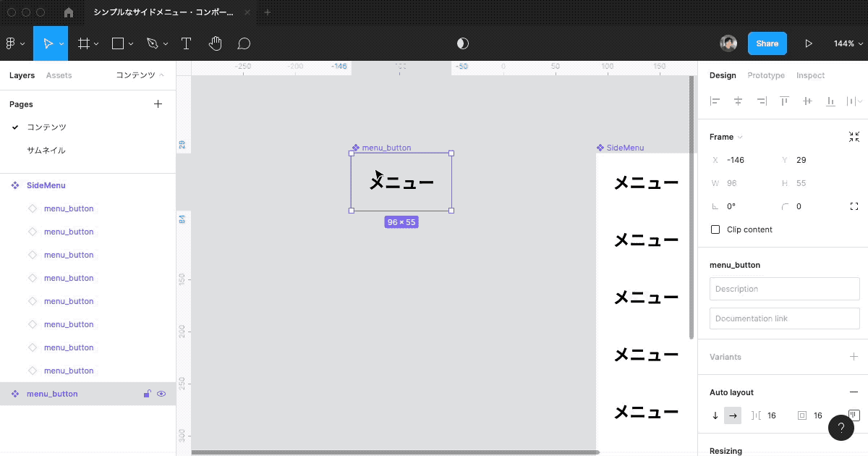Open the help question mark button
Screen dimensions: 868x456
click(841, 428)
